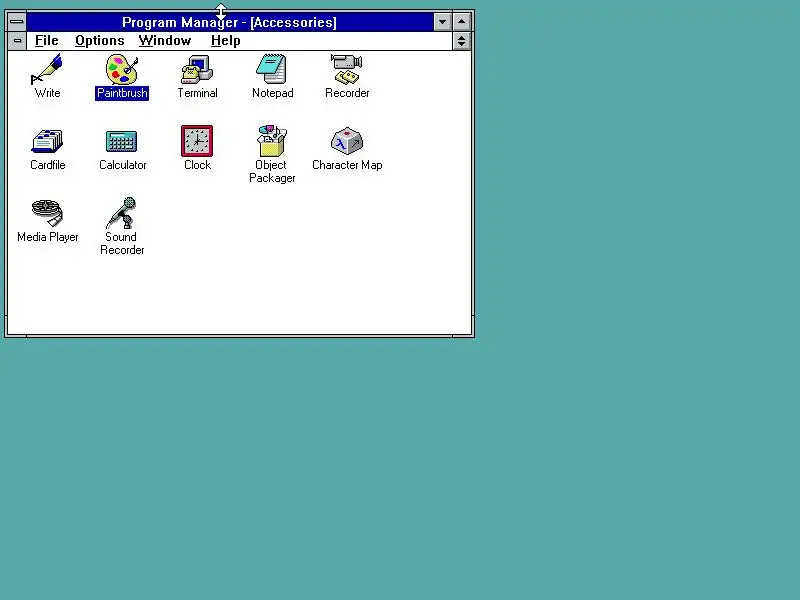Viewport: 800px width, 600px height.
Task: Select the Media Player film reel icon
Action: point(47,213)
